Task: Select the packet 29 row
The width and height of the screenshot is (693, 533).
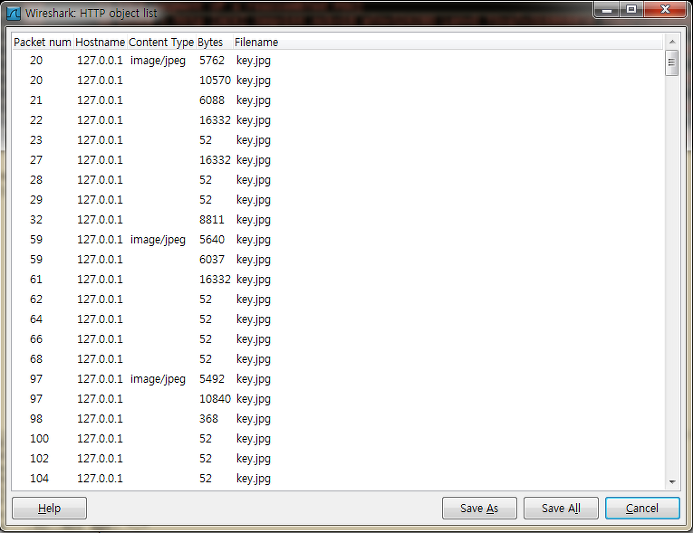Action: (338, 200)
